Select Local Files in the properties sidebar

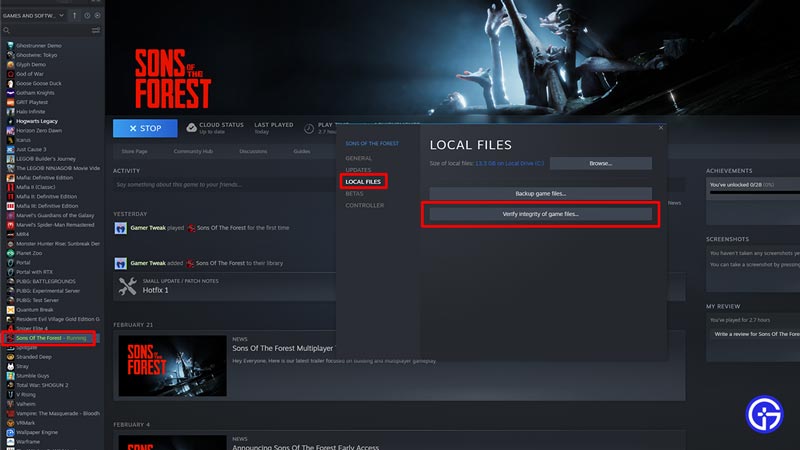363,182
